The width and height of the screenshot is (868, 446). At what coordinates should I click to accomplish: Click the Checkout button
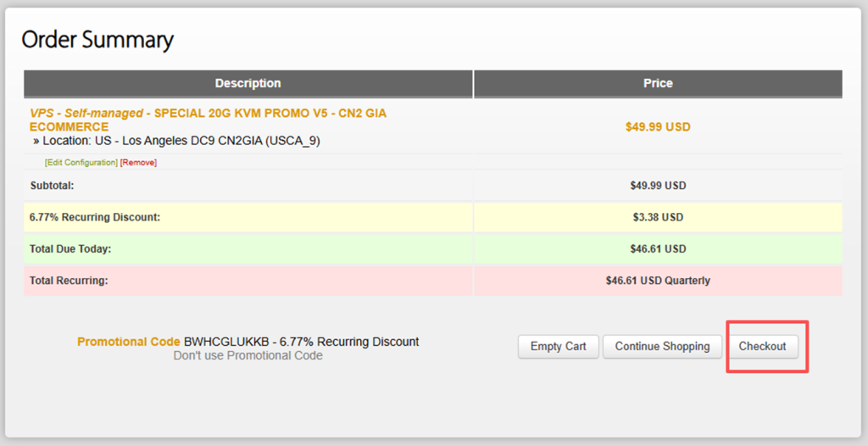coord(762,346)
